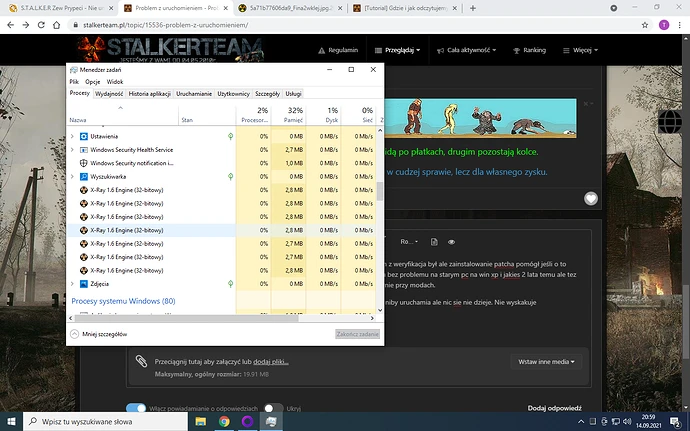Show hidden tray icons with the chevron
Viewport: 690px width, 431px height.
pyautogui.click(x=581, y=422)
